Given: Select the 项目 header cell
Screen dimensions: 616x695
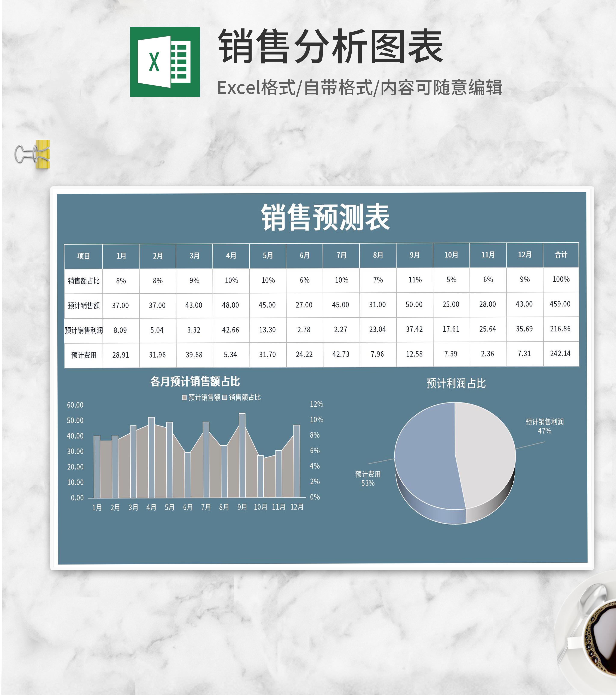Looking at the screenshot, I should (x=83, y=256).
